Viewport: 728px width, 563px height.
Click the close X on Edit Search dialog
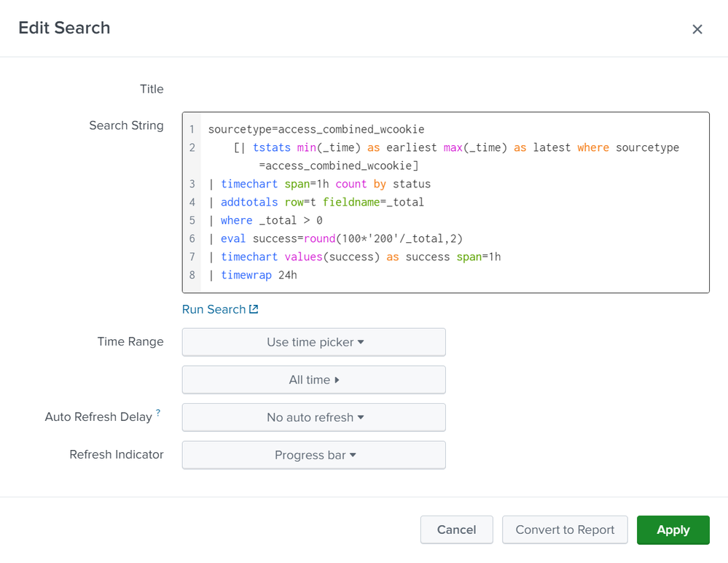(x=697, y=29)
